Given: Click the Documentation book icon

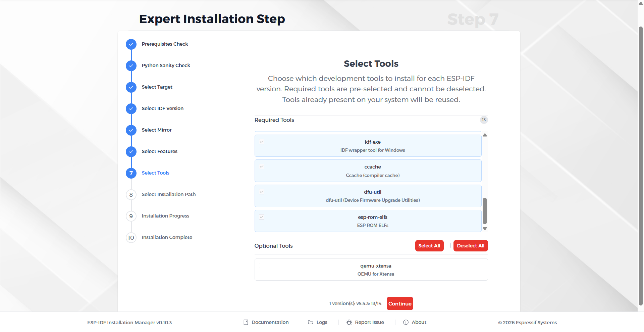Looking at the screenshot, I should [246, 322].
